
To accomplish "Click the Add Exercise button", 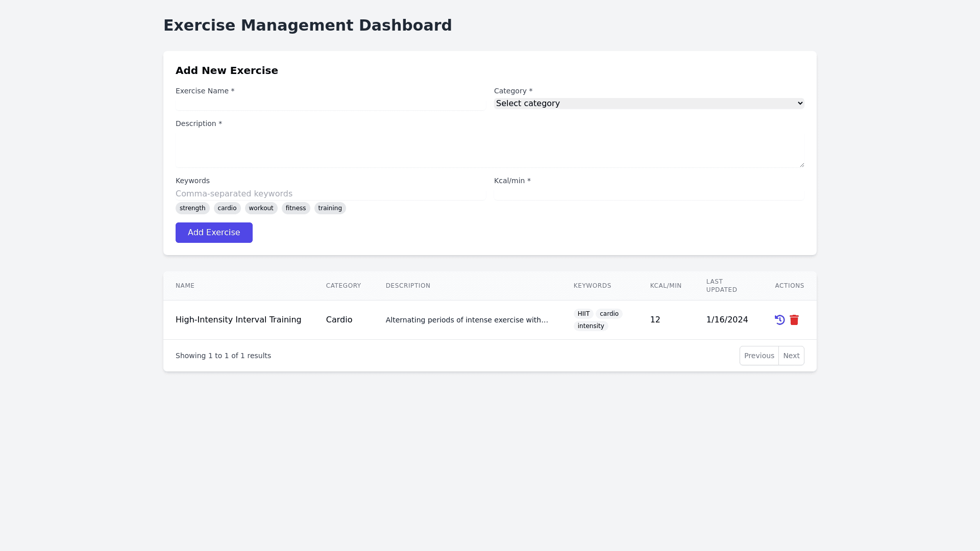I will pos(214,233).
